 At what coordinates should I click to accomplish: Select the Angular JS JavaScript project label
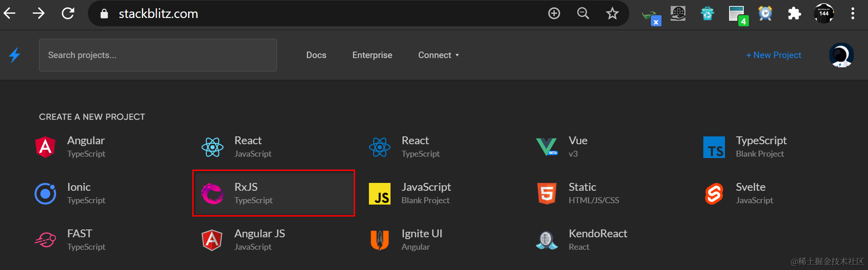coord(259,240)
